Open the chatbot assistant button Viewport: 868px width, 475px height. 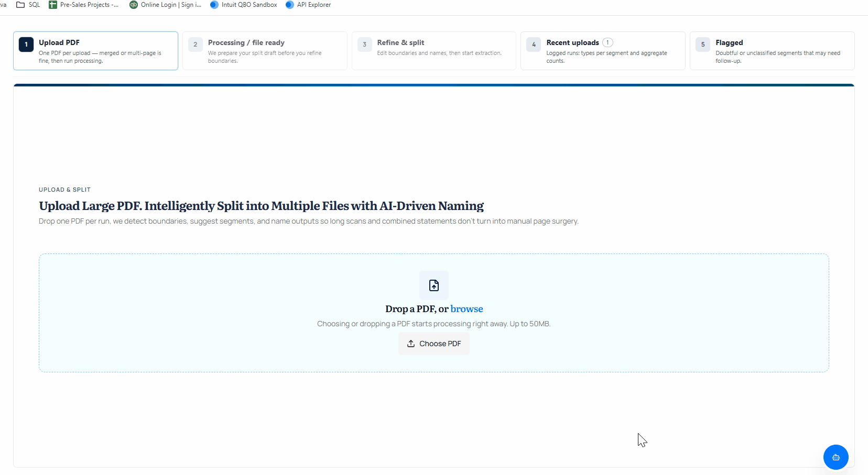836,457
